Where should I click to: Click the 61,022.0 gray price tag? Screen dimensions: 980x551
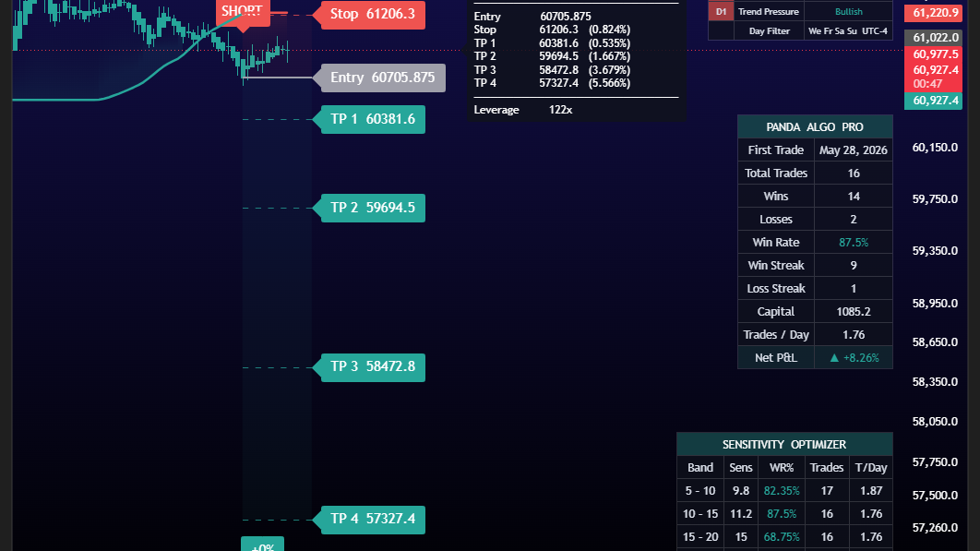pos(933,38)
